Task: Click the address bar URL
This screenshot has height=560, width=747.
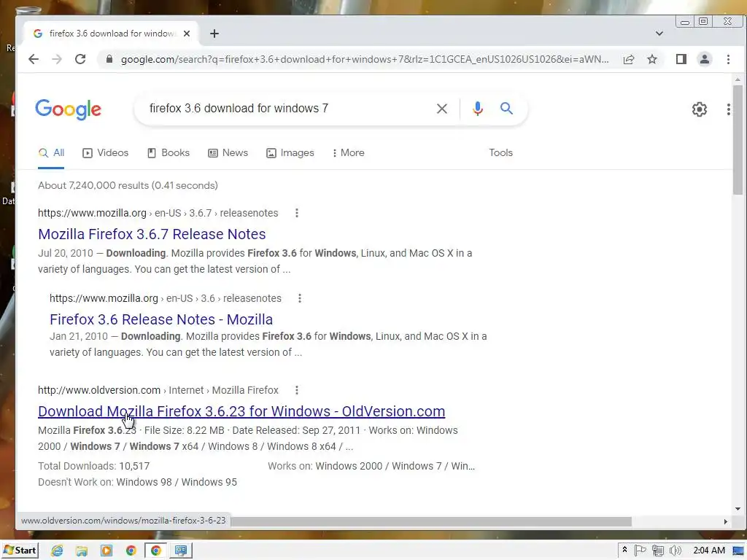Action: (x=365, y=59)
